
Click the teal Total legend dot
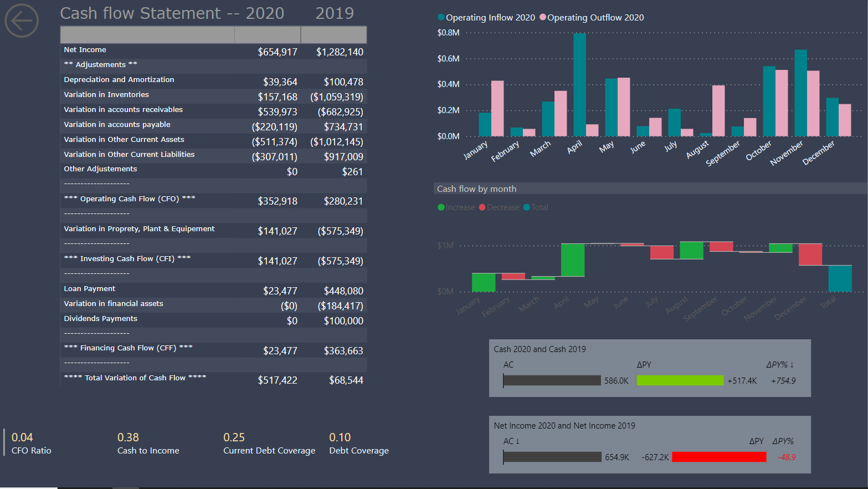click(x=527, y=207)
